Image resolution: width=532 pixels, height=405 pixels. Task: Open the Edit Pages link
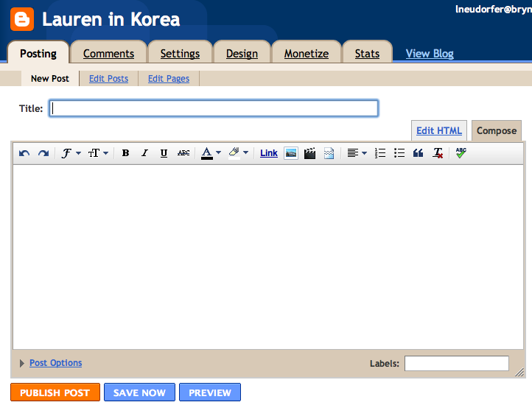point(169,79)
